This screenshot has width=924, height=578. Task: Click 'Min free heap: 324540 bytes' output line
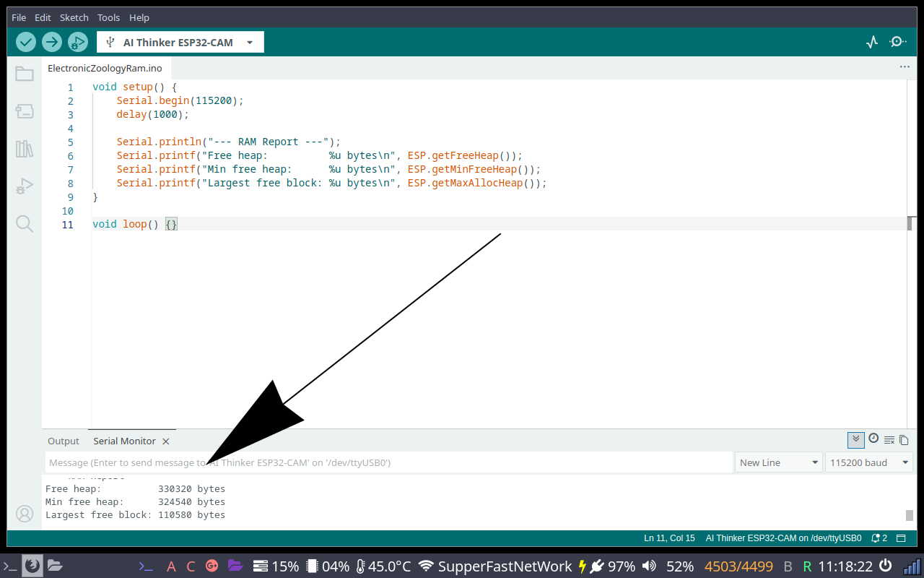coord(135,501)
